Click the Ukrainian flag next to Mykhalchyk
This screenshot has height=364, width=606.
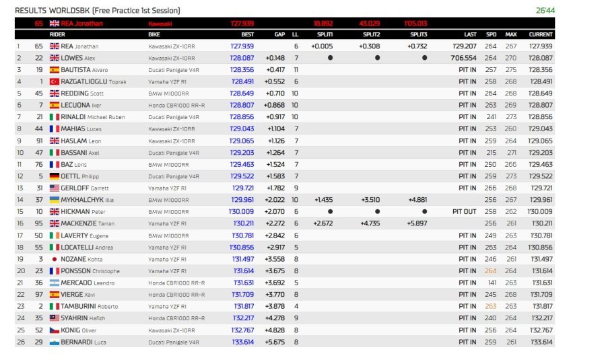(x=55, y=200)
